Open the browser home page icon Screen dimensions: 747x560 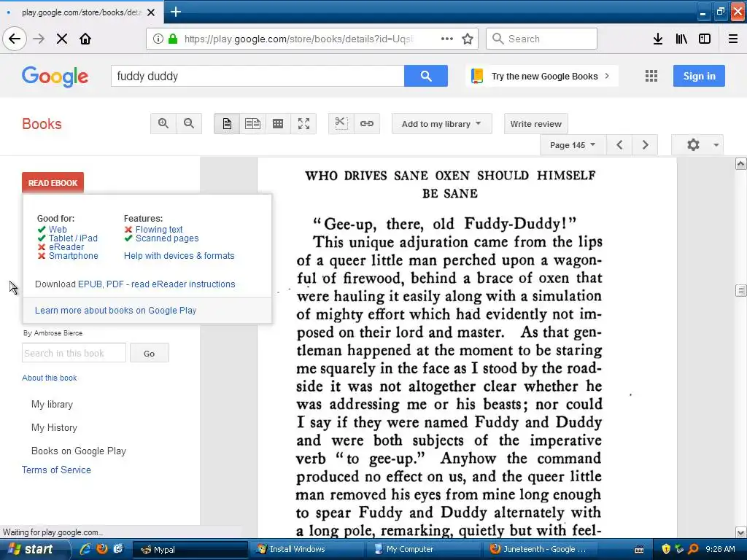85,39
